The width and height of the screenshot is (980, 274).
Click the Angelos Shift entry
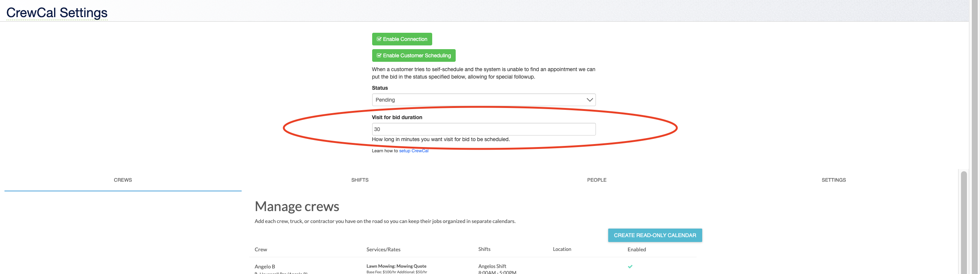click(x=492, y=267)
